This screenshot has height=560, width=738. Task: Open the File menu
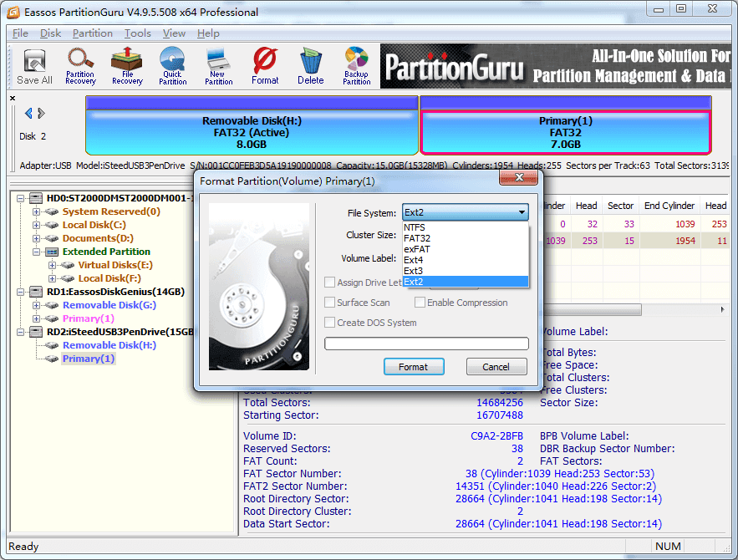tap(20, 33)
